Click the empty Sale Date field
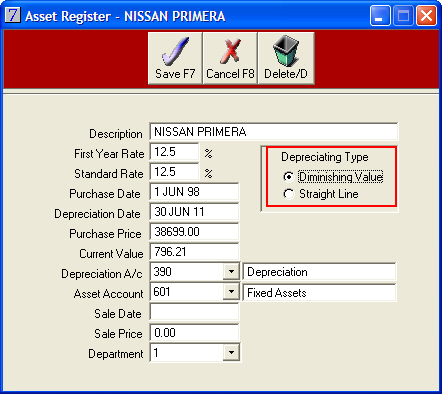Screen dimensions: 442x394 pos(194,312)
